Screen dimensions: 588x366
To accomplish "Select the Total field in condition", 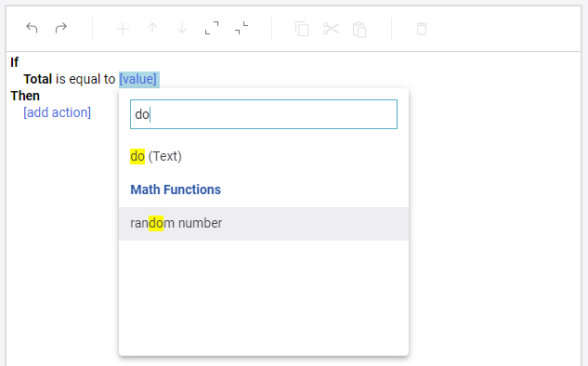I will pyautogui.click(x=37, y=79).
